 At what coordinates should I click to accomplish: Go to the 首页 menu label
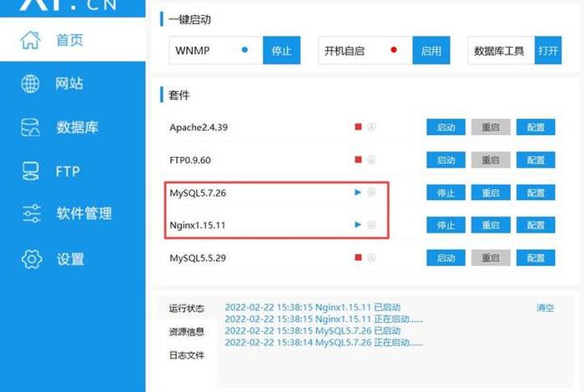coord(69,40)
